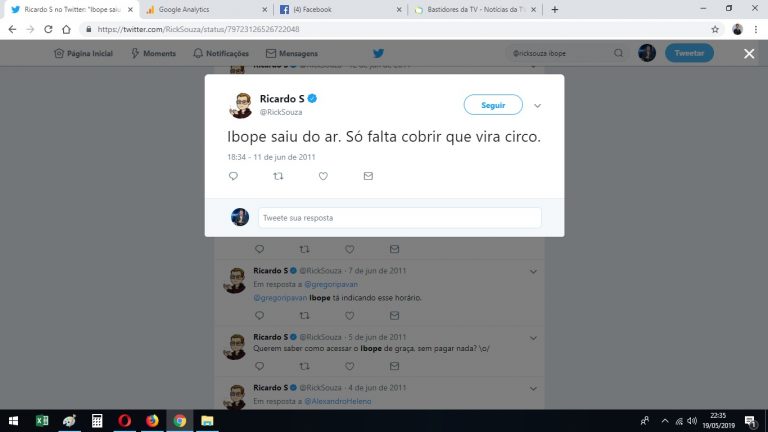This screenshot has height=432, width=768.
Task: Like the tweet with the heart icon
Action: (x=323, y=176)
